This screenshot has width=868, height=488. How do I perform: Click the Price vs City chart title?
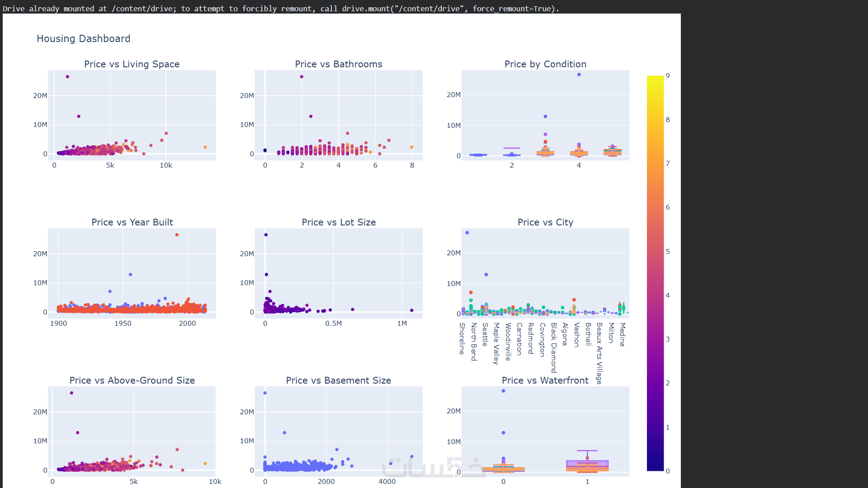[545, 222]
